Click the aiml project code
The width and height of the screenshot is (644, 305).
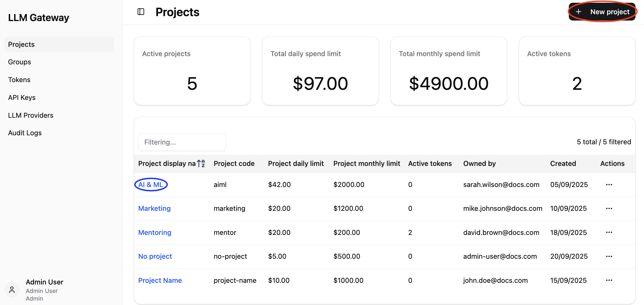point(220,185)
